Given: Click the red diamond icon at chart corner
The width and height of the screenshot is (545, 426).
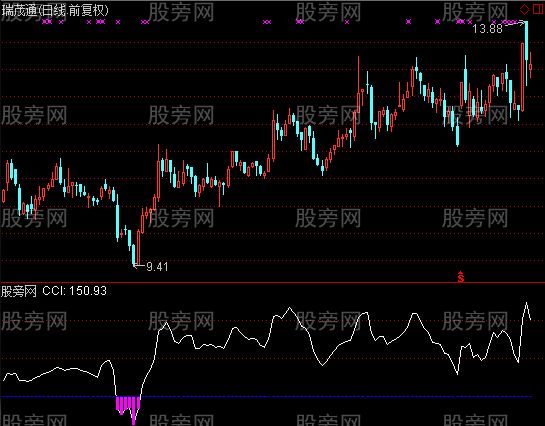Looking at the screenshot, I should point(524,9).
